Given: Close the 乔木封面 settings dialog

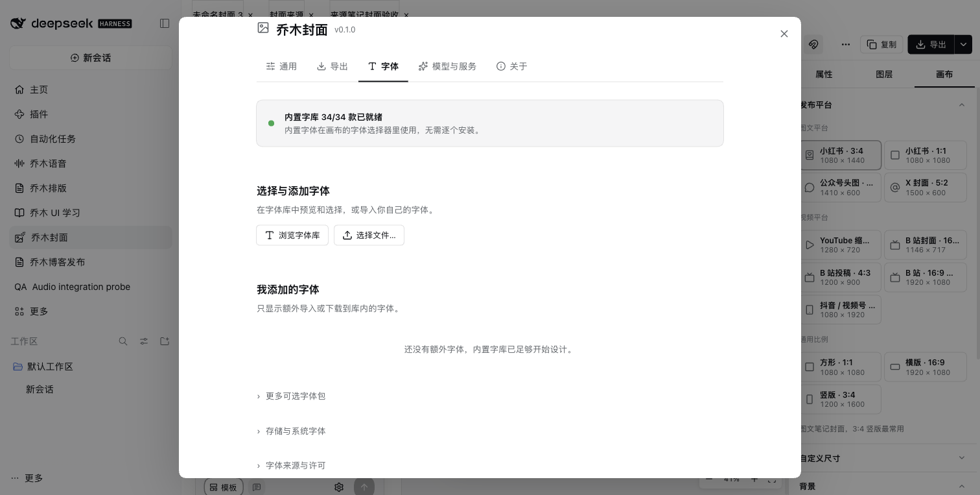Looking at the screenshot, I should pyautogui.click(x=784, y=34).
